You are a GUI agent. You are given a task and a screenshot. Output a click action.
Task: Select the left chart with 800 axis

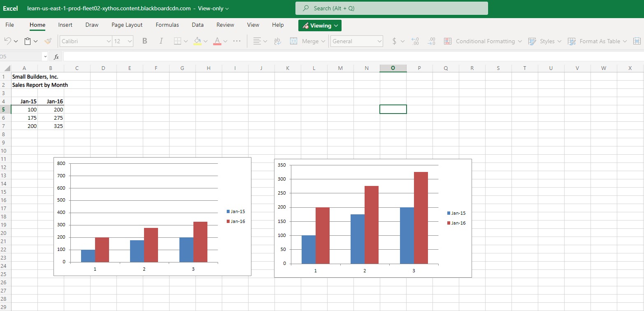click(152, 216)
